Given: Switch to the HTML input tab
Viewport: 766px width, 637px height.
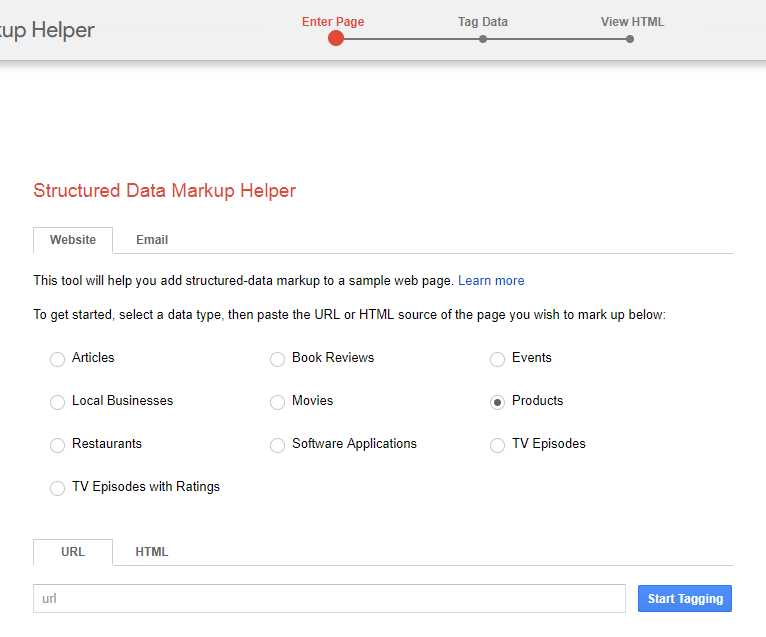Looking at the screenshot, I should pyautogui.click(x=152, y=552).
